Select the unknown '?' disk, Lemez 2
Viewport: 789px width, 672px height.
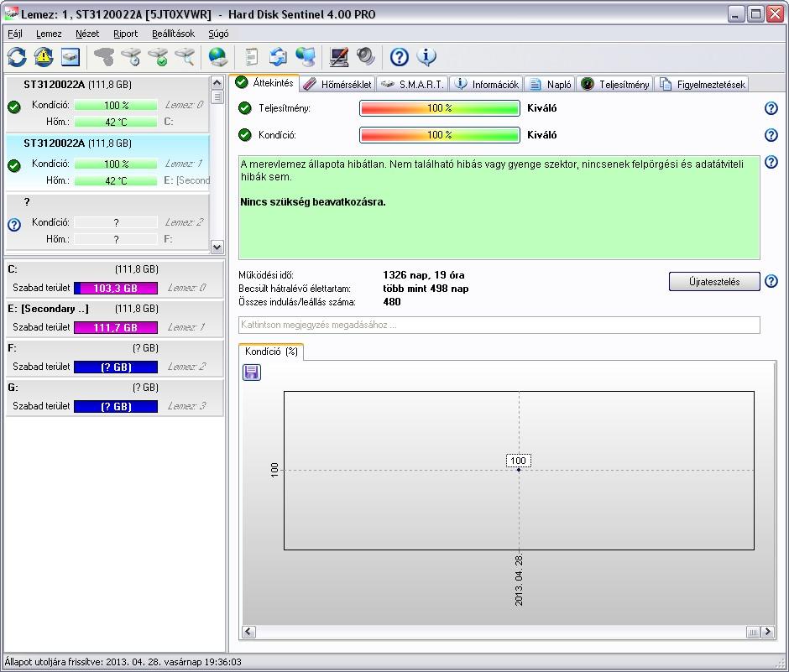(107, 221)
